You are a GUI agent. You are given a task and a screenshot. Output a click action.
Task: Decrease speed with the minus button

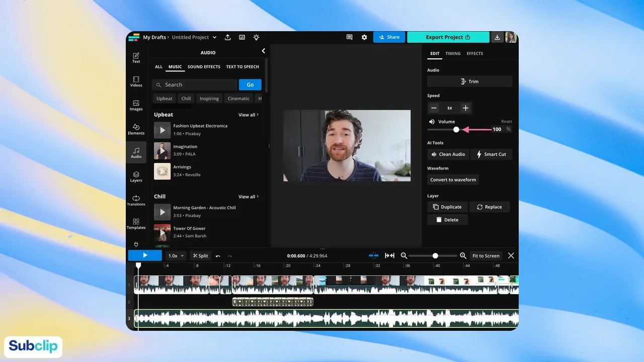(434, 108)
